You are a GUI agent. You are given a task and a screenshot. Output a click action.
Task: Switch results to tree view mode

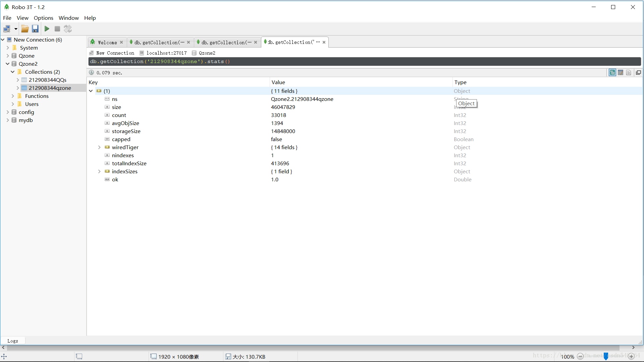coord(612,72)
